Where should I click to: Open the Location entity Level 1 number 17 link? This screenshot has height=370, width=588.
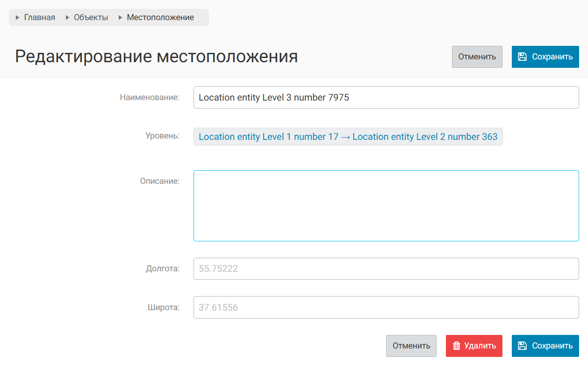point(268,137)
